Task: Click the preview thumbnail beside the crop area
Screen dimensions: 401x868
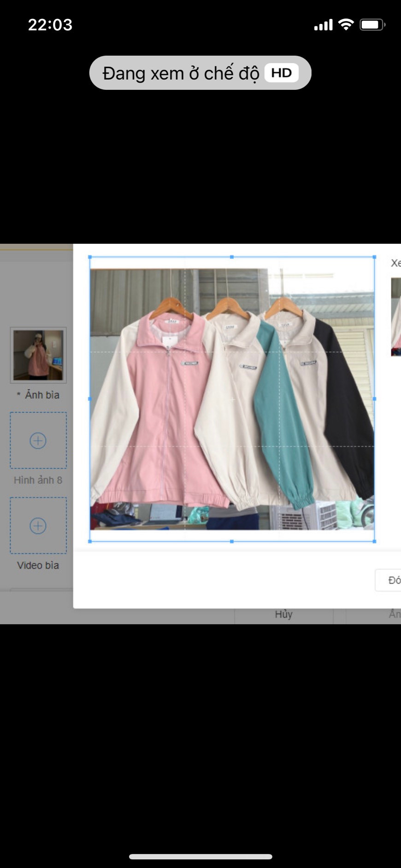Action: point(396,317)
